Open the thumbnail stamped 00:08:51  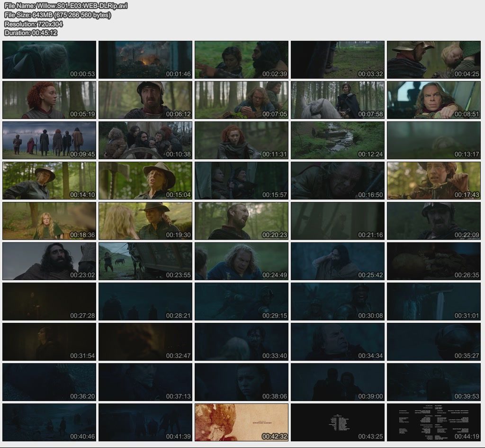coord(434,100)
